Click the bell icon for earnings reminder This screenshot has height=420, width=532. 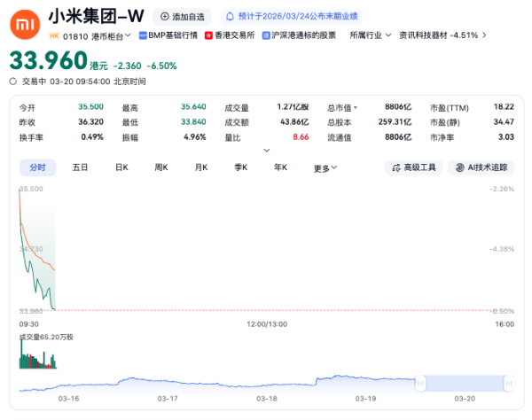pos(230,16)
